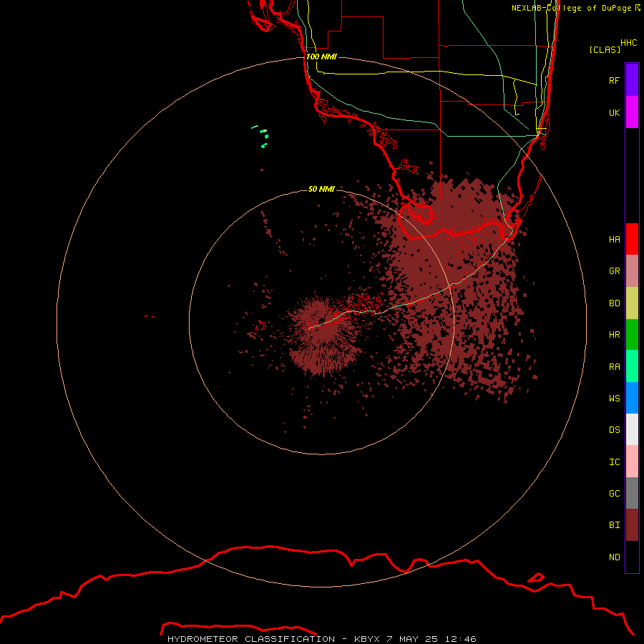This screenshot has width=644, height=644.
Task: Click the UK magenta legend swatch
Action: pos(632,112)
